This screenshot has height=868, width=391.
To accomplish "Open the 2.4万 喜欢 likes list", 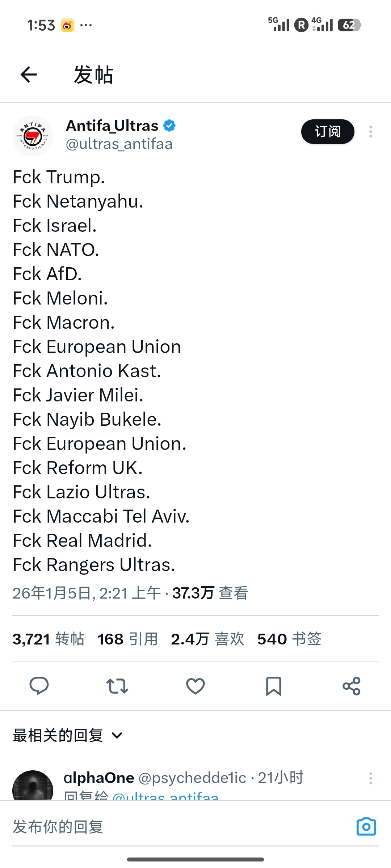I will click(207, 639).
